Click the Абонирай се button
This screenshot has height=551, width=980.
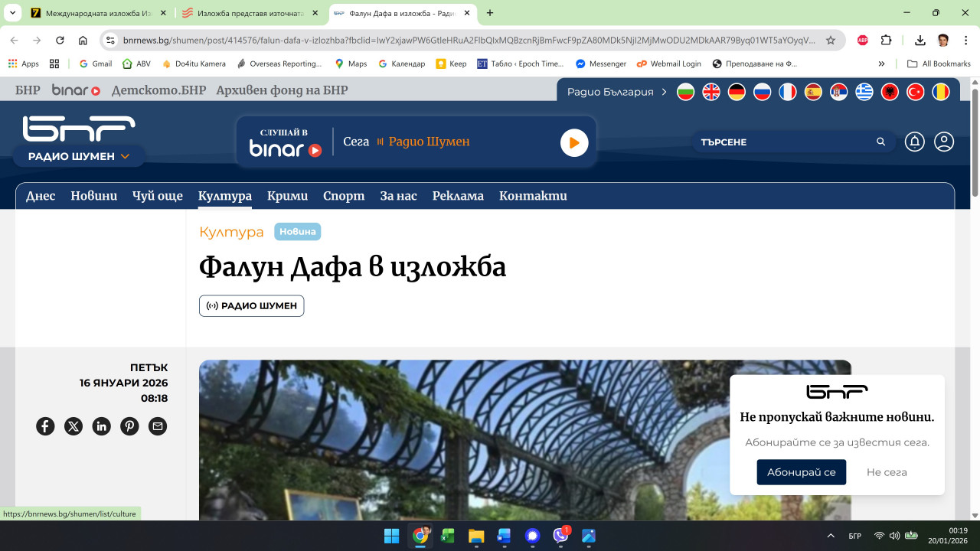click(801, 472)
